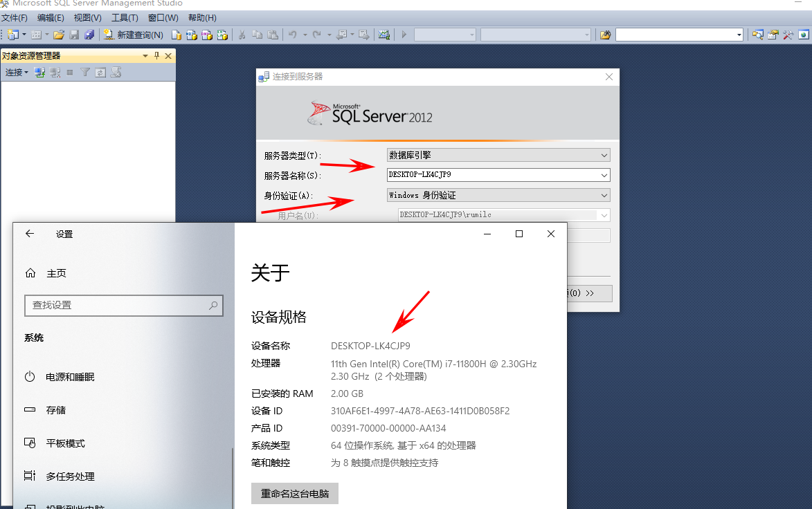Click the Web Browser toolbar icon
Screen dimensions: 812x509
803,35
